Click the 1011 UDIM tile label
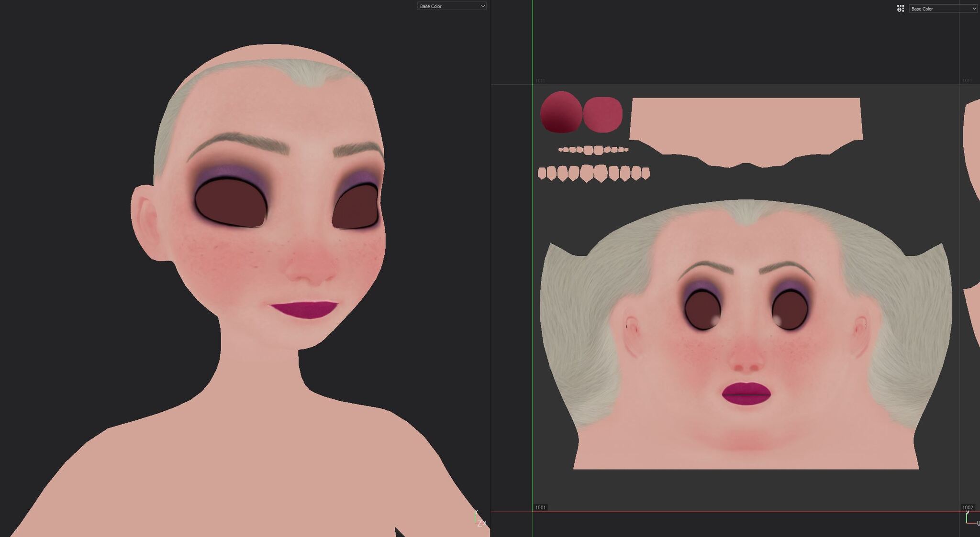 pyautogui.click(x=540, y=81)
